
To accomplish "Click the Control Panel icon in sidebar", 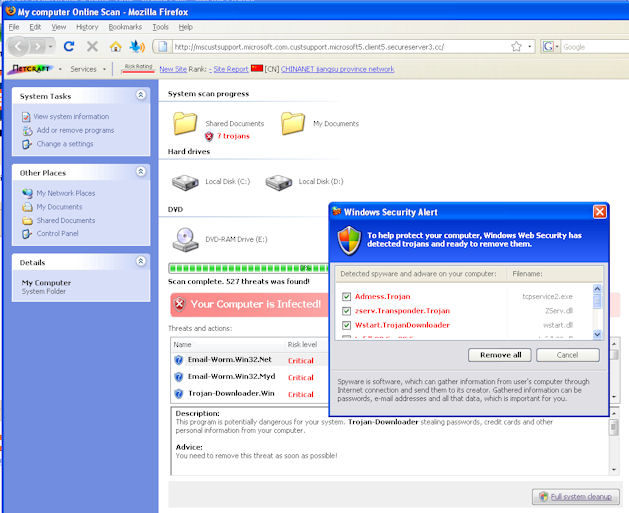I will pos(27,234).
